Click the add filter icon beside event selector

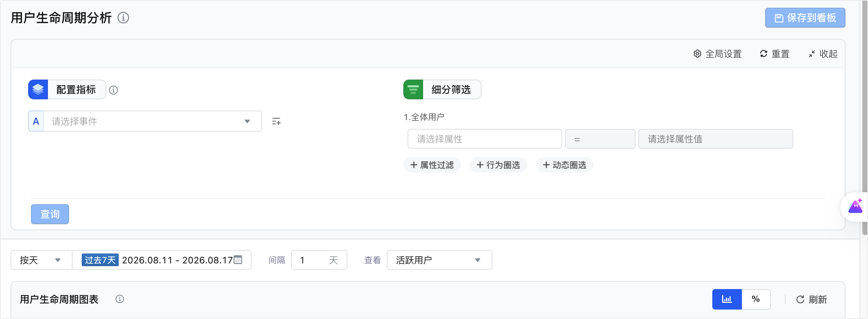coord(276,121)
